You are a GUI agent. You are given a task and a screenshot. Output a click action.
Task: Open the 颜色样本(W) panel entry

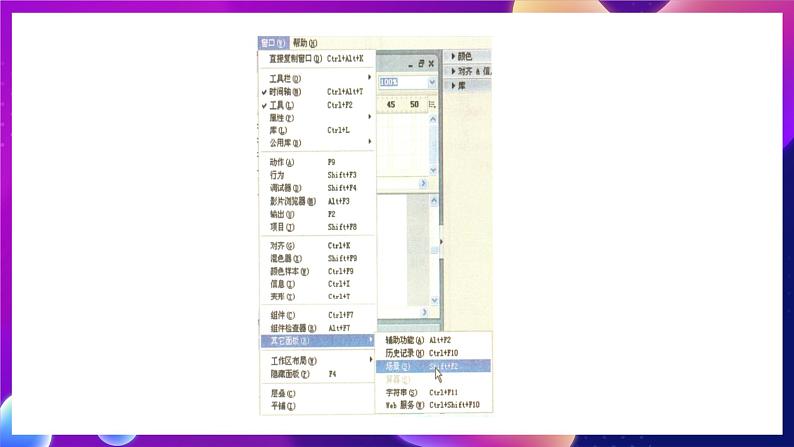click(317, 271)
